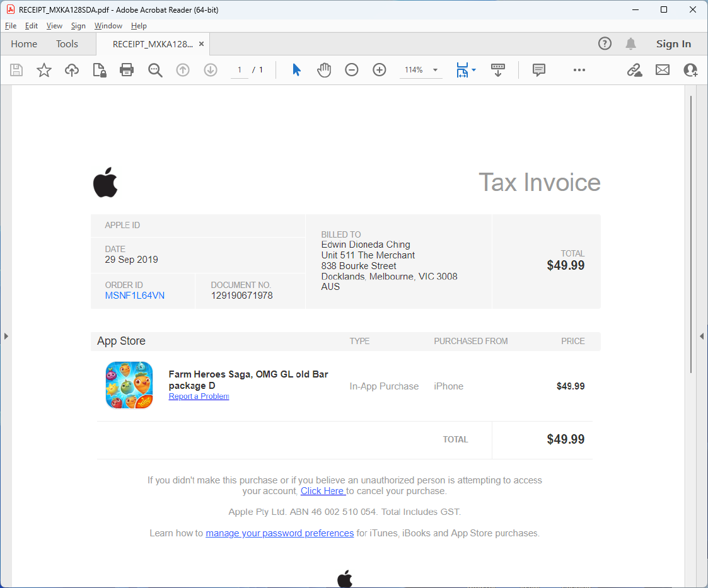Click the 838 Bourke Street address line
This screenshot has width=708, height=588.
[x=359, y=266]
